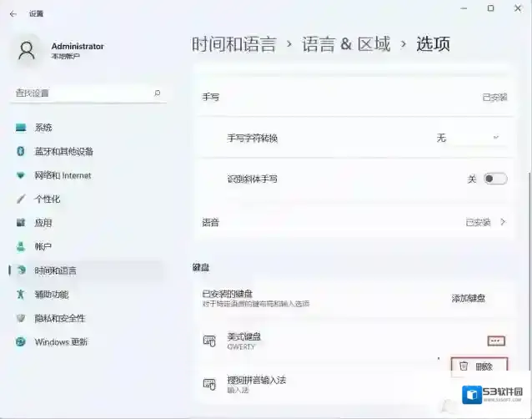
Task: Click the 添加键盘 button
Action: [x=469, y=298]
